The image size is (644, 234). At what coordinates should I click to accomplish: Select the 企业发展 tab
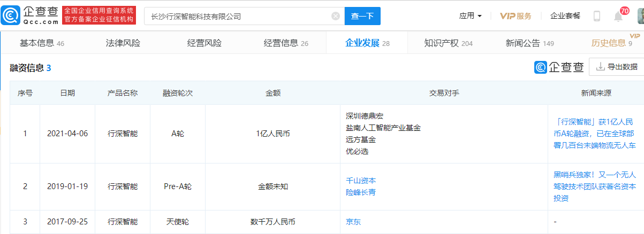point(367,43)
